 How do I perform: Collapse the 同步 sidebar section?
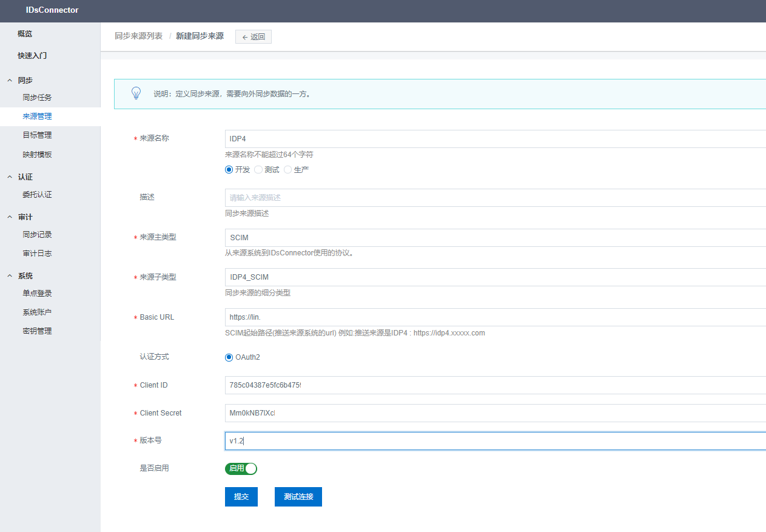coord(10,80)
